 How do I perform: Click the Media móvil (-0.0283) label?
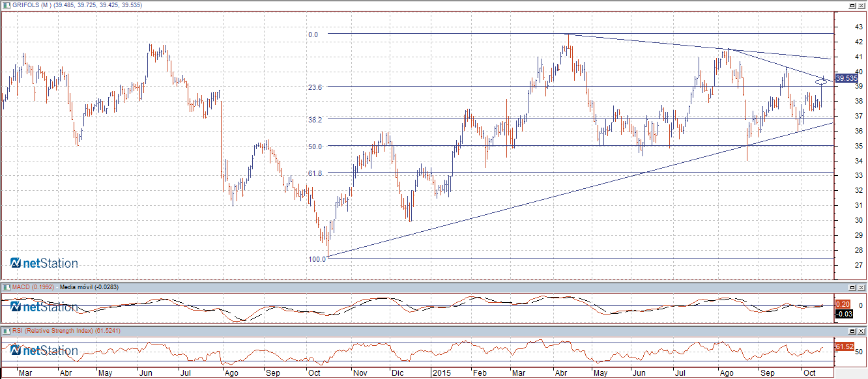pyautogui.click(x=89, y=287)
